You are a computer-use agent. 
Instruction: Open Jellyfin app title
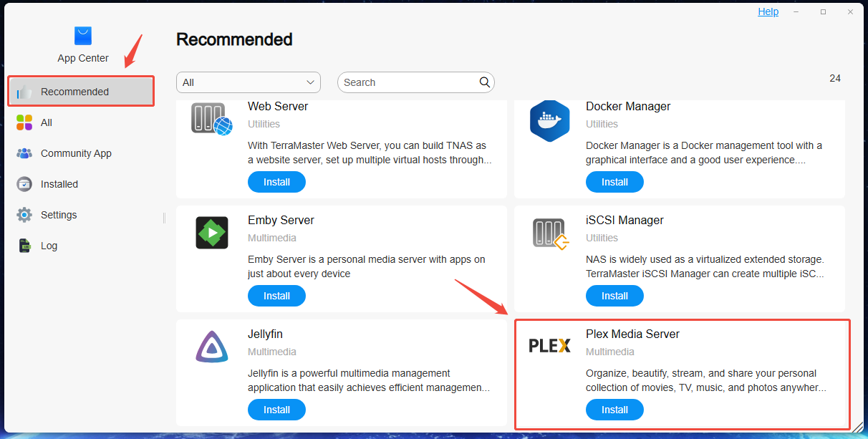[265, 334]
